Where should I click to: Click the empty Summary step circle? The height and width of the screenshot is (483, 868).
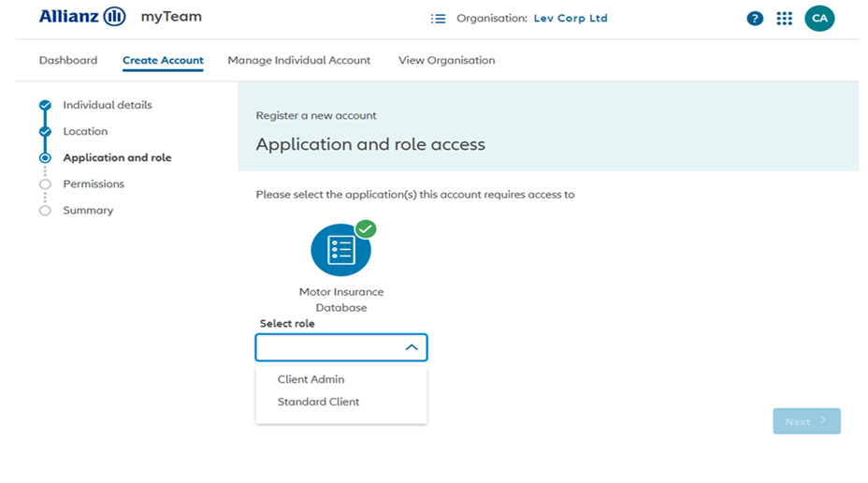click(x=46, y=211)
